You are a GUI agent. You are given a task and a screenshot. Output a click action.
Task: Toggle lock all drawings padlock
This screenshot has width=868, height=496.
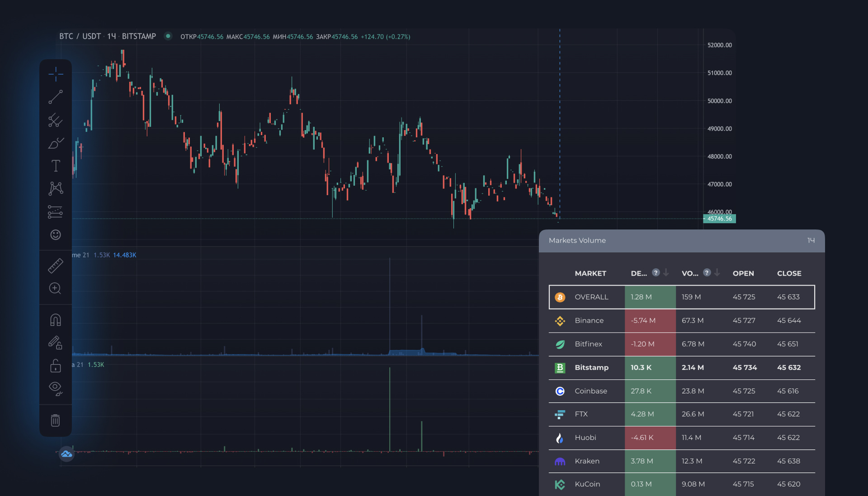pyautogui.click(x=56, y=365)
